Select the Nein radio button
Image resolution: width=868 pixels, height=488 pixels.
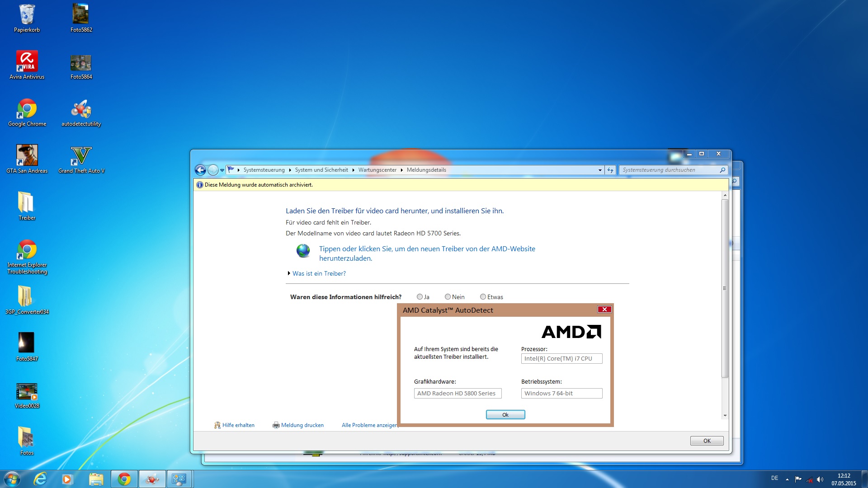point(448,297)
